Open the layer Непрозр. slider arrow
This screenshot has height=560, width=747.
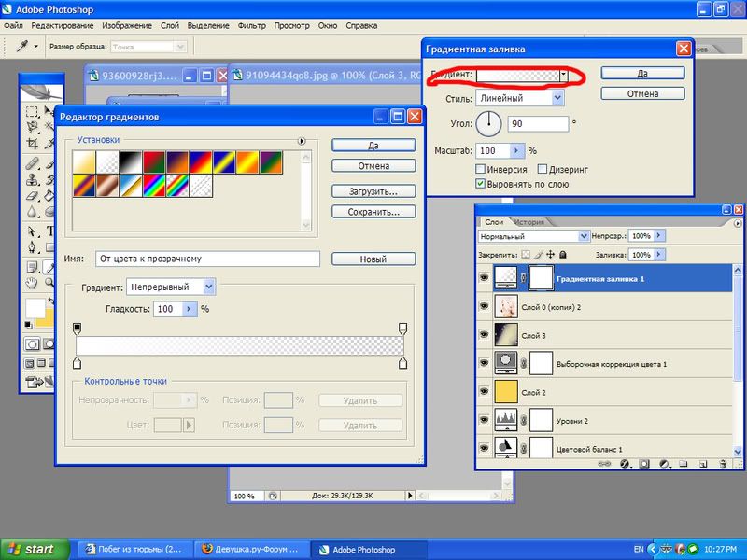pos(659,236)
